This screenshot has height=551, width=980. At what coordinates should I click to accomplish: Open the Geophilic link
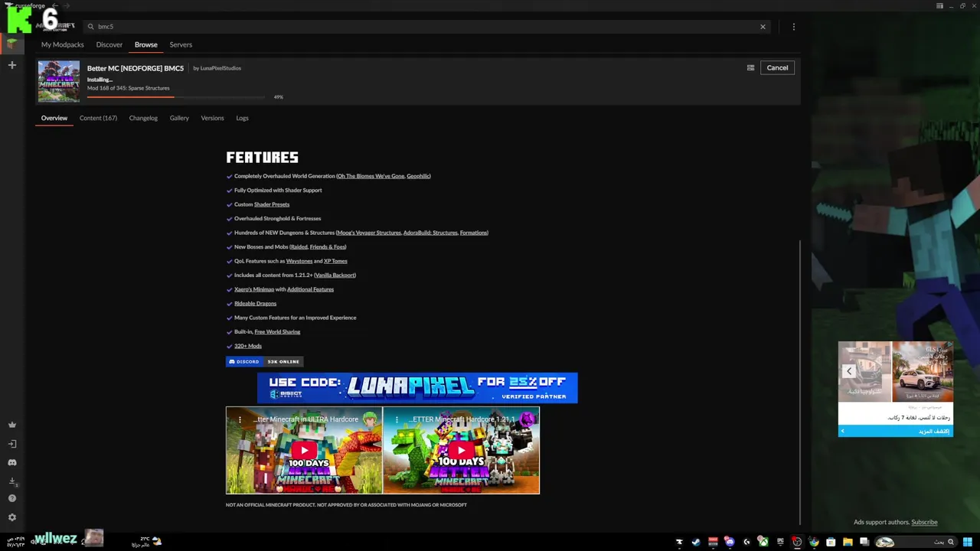[x=418, y=176]
